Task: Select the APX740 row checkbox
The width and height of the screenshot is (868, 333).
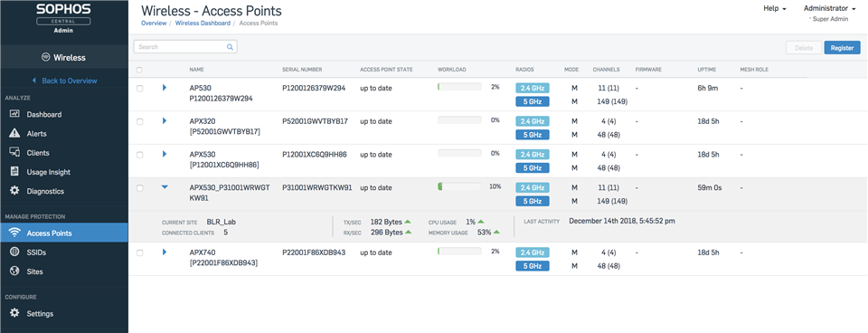Action: point(139,252)
